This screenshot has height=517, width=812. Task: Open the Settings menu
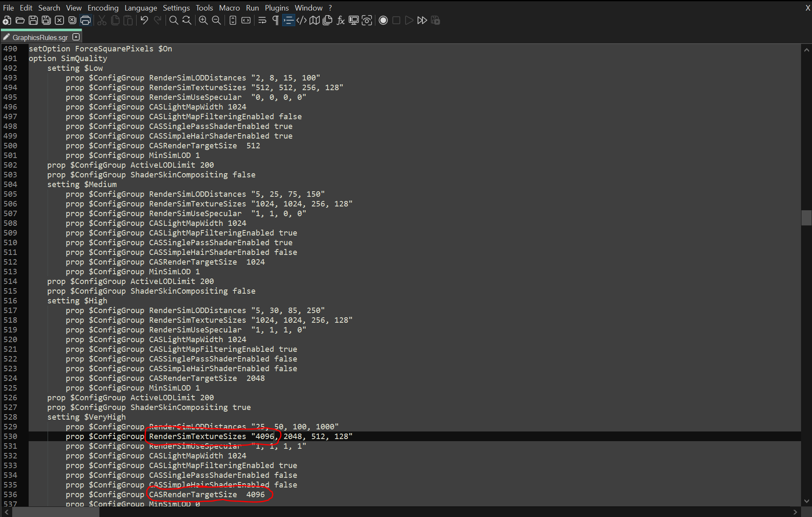[x=176, y=8]
